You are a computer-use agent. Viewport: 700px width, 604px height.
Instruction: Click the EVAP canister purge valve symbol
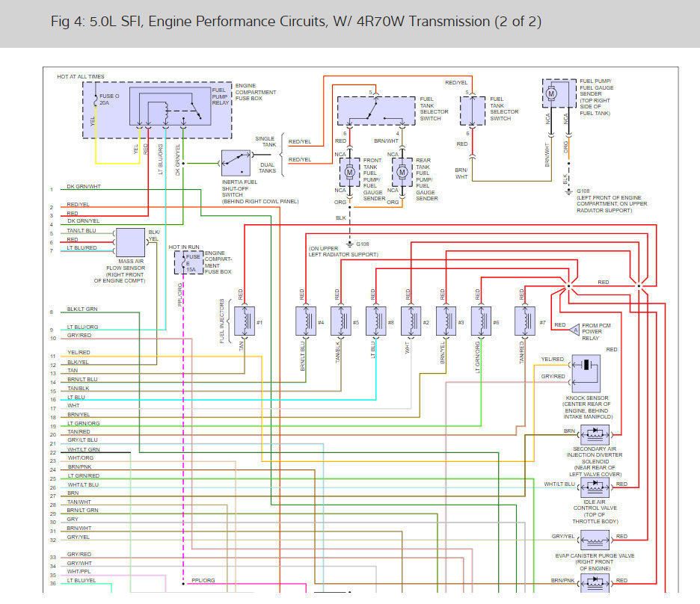pos(595,540)
